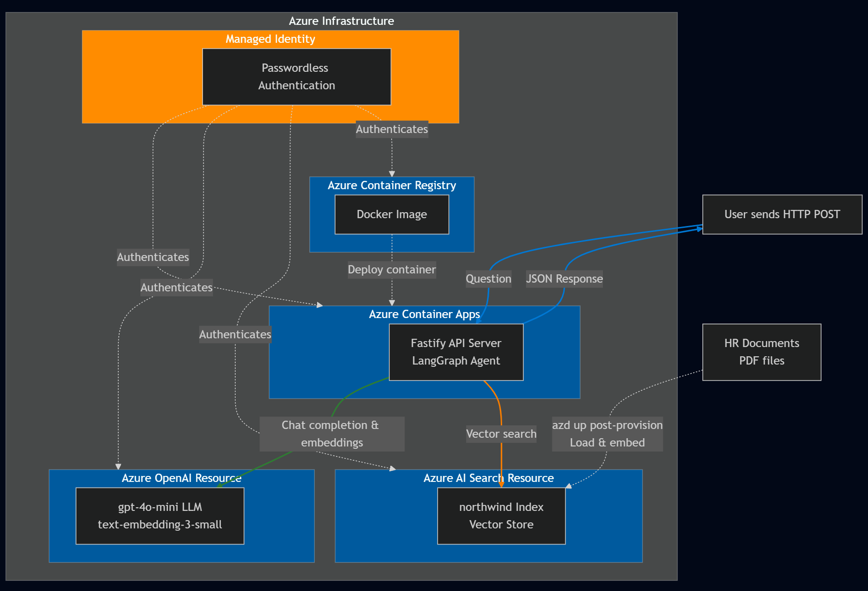Select the gpt-4o-mini LLM node

pyautogui.click(x=160, y=516)
